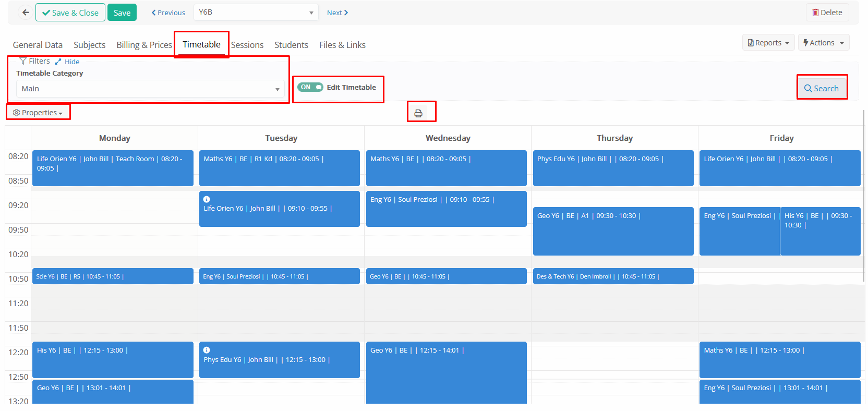Screen dimensions: 868x411
Task: Expand the Actions dropdown
Action: (x=823, y=43)
